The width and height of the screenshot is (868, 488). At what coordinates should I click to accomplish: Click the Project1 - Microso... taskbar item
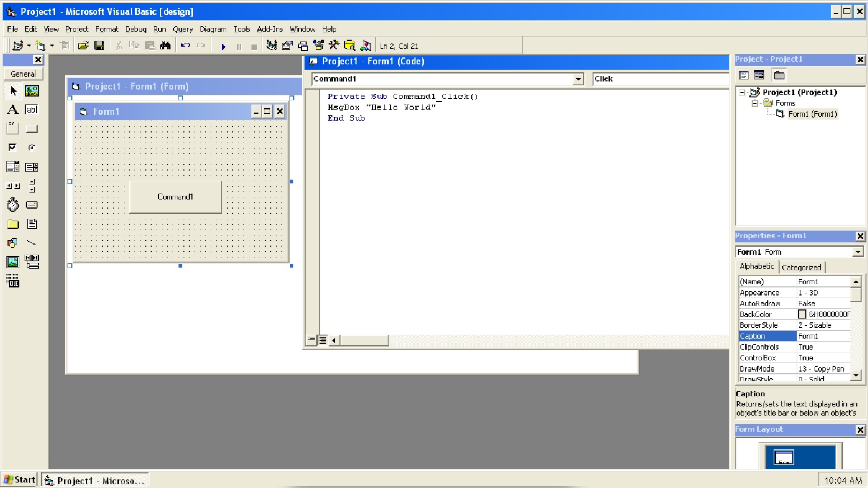95,480
